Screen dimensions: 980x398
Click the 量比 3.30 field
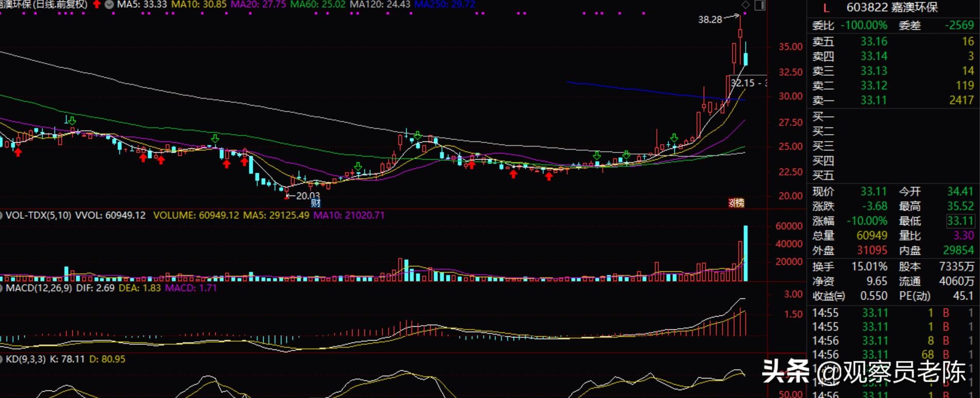click(936, 236)
